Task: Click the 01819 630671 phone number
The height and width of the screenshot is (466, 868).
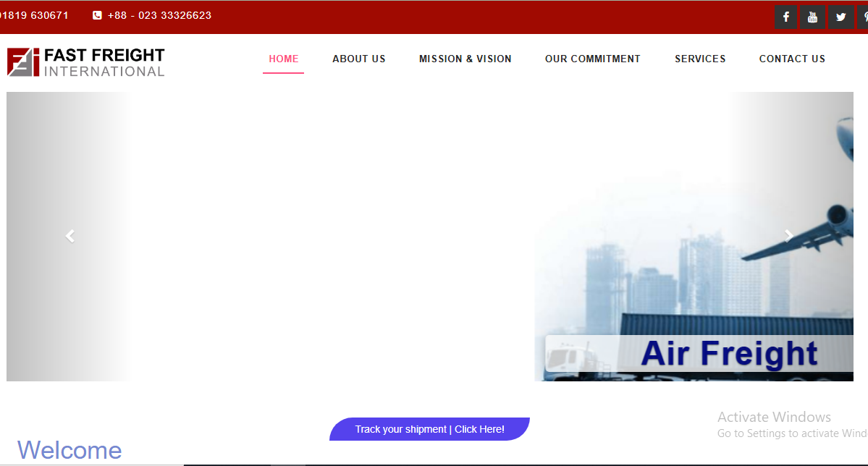Action: click(x=35, y=15)
